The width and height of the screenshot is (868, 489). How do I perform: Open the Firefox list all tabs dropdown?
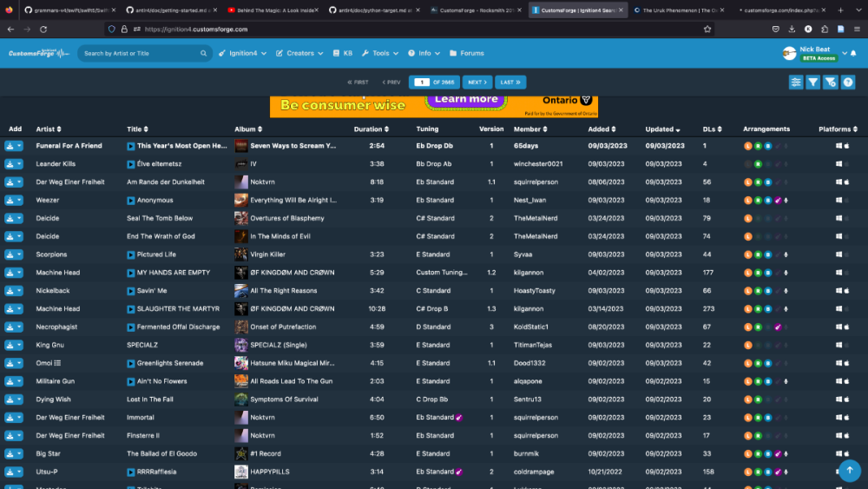tap(858, 10)
